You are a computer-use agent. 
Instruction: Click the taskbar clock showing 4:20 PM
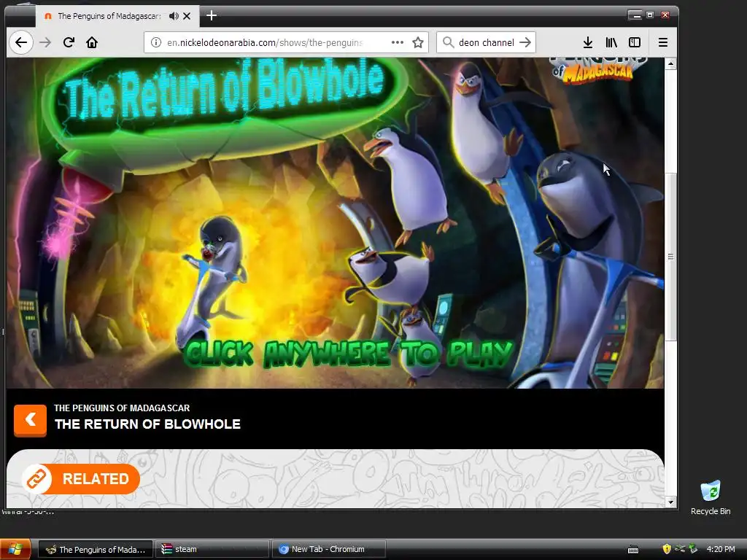721,549
